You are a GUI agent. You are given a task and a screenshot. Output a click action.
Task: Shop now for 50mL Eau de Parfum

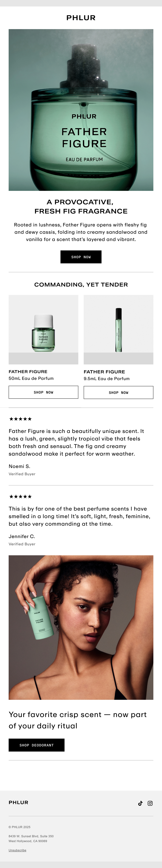tap(43, 392)
